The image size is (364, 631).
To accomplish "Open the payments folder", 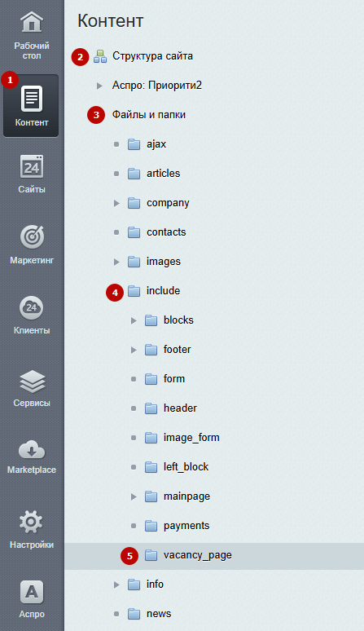I will 186,526.
